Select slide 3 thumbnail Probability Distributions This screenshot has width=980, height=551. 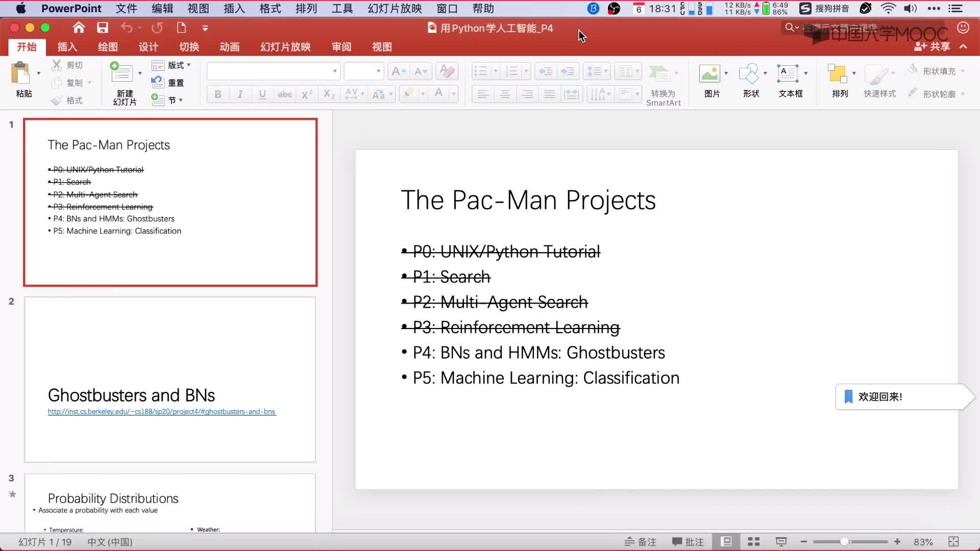click(x=170, y=503)
